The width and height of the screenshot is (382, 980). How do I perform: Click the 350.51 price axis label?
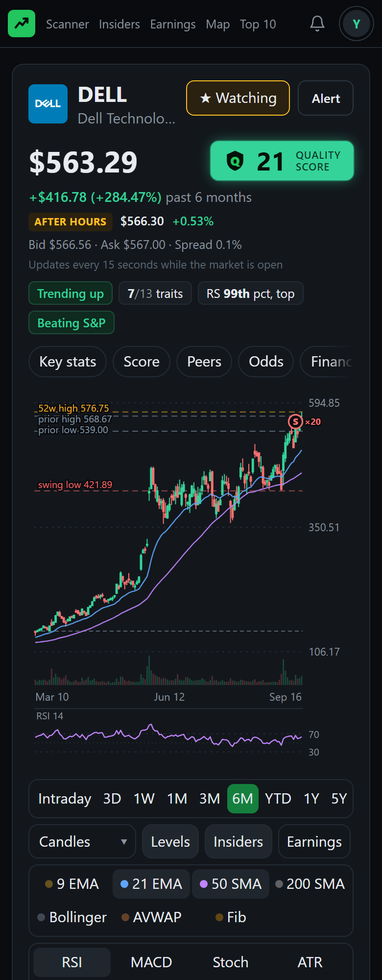[324, 528]
